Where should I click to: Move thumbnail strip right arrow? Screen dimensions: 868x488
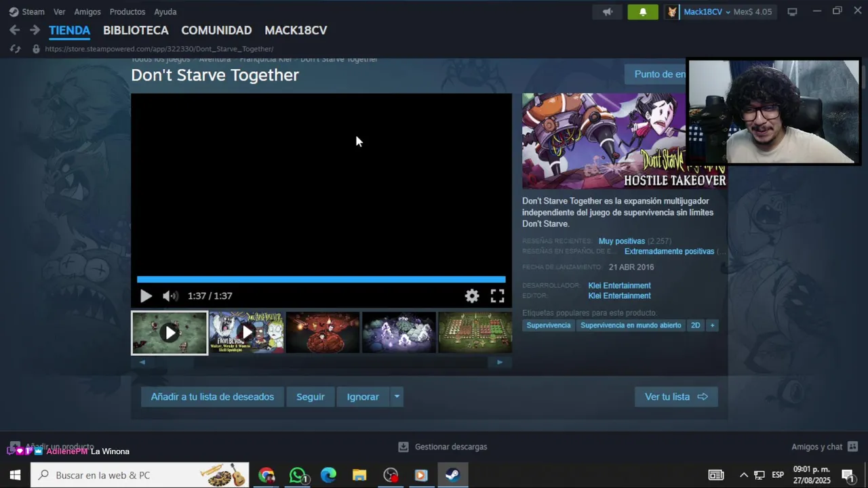(500, 362)
